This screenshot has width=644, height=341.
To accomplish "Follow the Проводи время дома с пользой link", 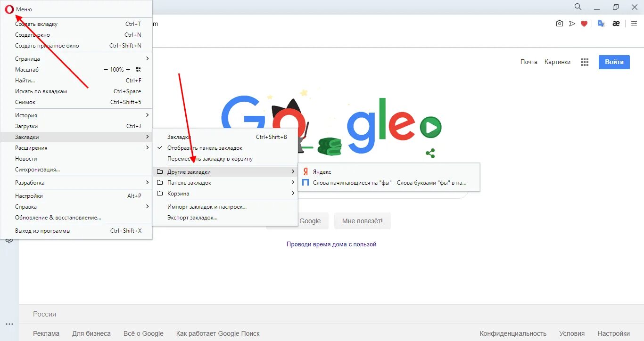I will coord(331,244).
